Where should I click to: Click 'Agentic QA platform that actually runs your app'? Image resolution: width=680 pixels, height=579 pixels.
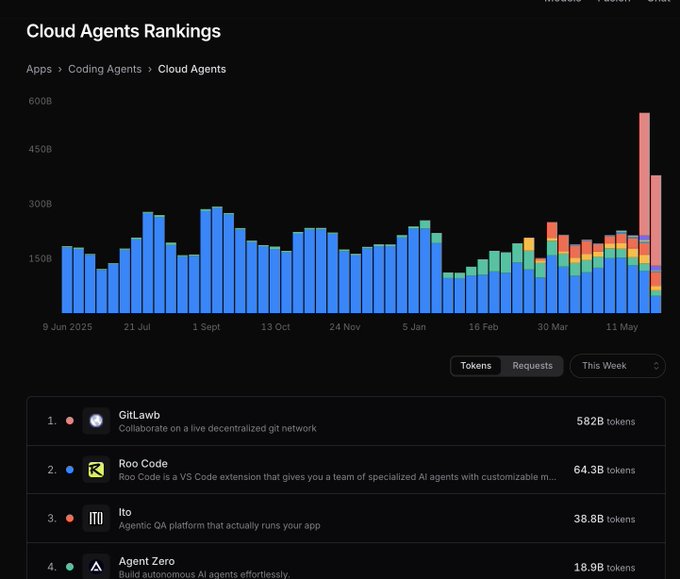point(219,526)
